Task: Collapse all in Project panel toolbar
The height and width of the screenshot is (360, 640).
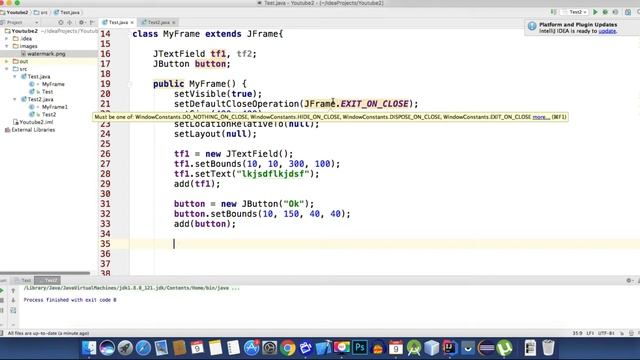Action: coord(69,22)
